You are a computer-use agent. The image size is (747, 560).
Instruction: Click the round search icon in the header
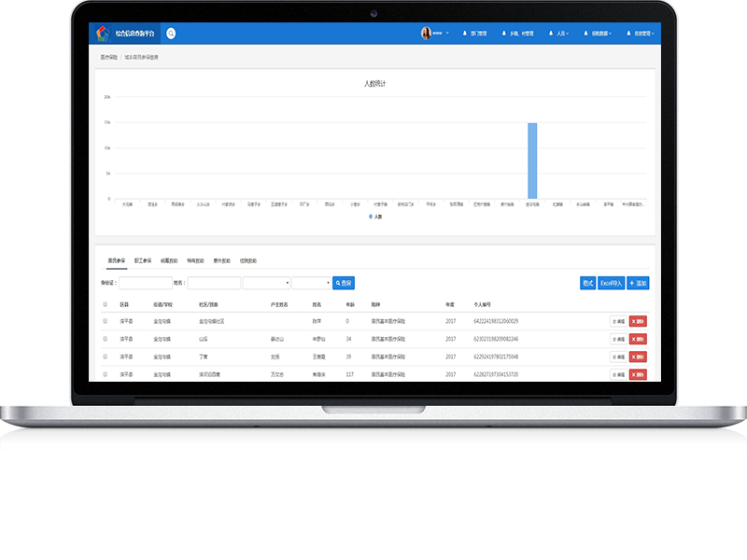click(x=171, y=34)
